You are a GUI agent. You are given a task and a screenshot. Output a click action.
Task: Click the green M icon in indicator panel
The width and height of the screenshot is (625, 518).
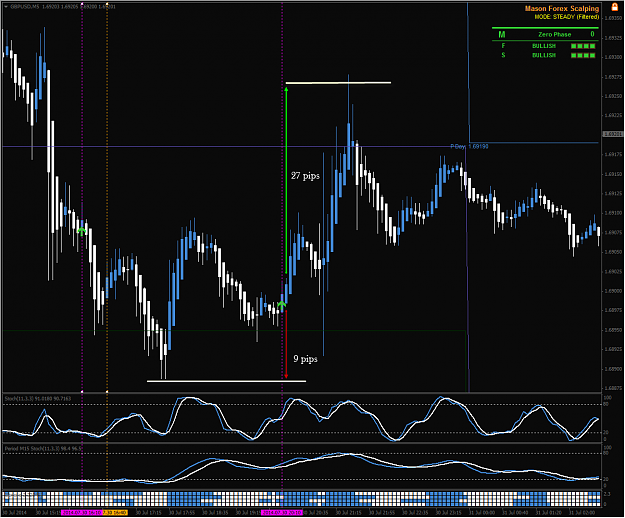coord(502,34)
